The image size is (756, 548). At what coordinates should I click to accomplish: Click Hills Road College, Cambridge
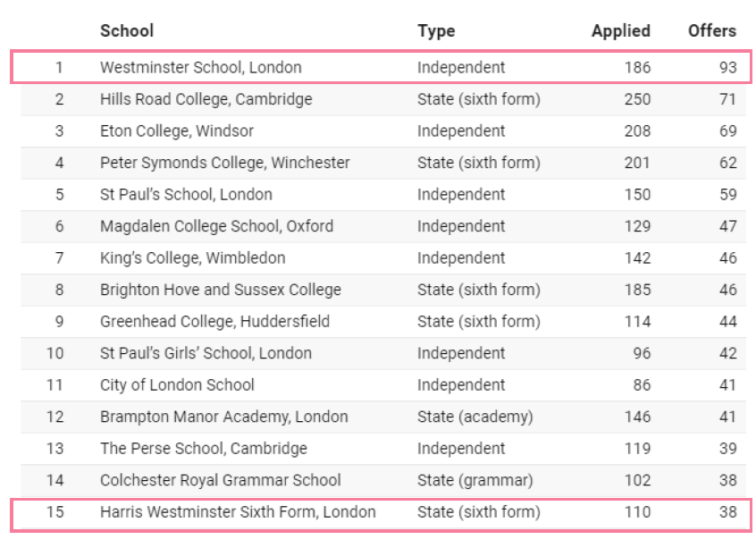click(x=206, y=99)
